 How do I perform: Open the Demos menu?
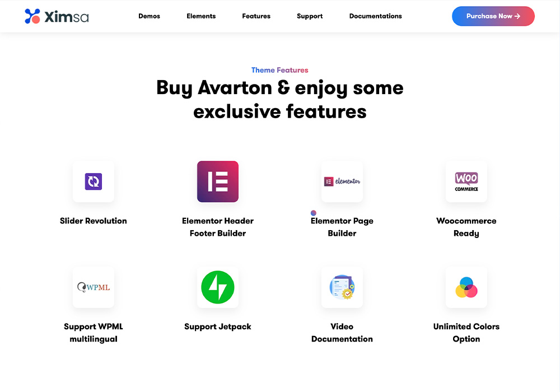149,16
